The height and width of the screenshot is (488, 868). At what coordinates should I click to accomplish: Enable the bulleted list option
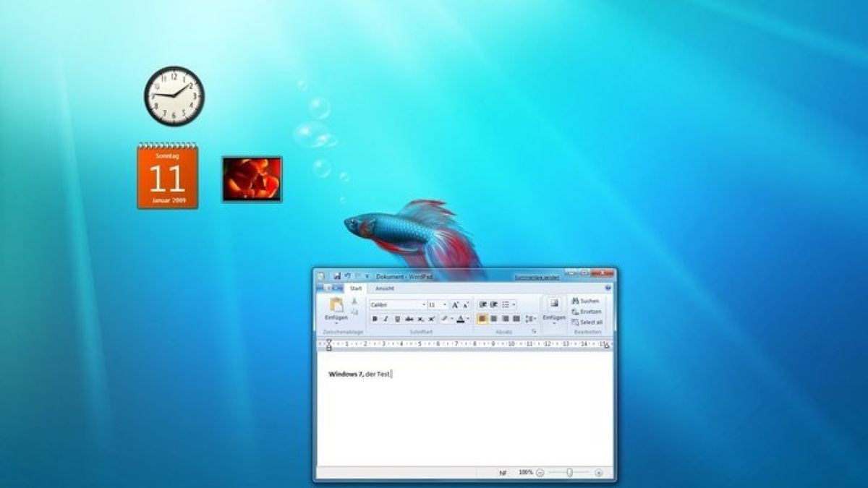point(505,304)
